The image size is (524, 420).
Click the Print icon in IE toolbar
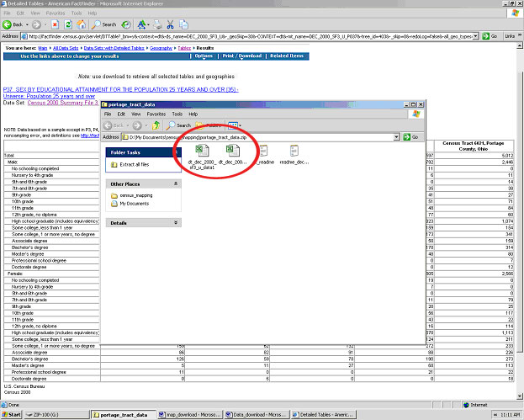(x=158, y=24)
